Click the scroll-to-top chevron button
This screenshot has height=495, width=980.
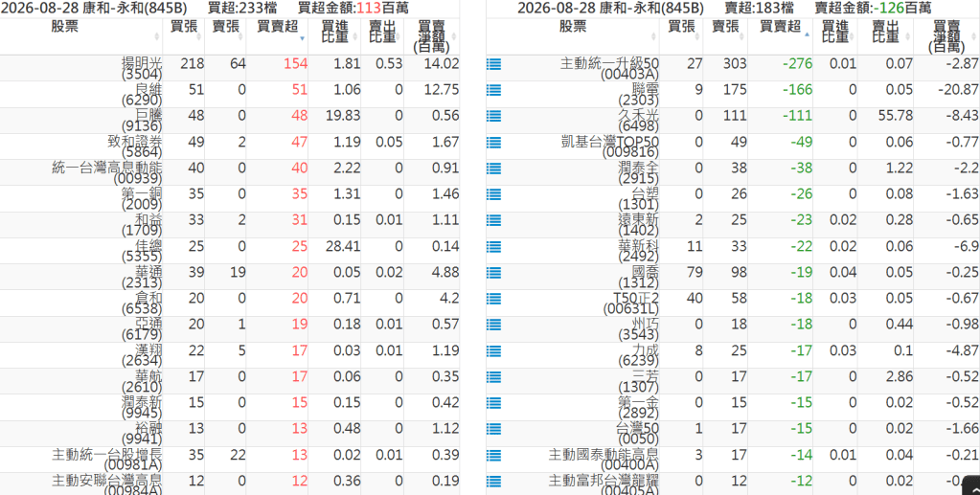coord(972,487)
